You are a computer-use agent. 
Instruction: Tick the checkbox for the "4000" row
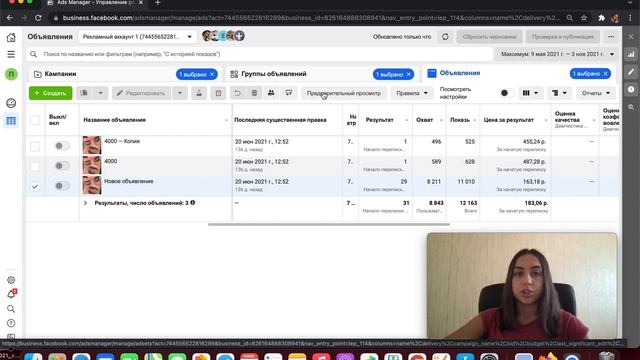click(35, 166)
